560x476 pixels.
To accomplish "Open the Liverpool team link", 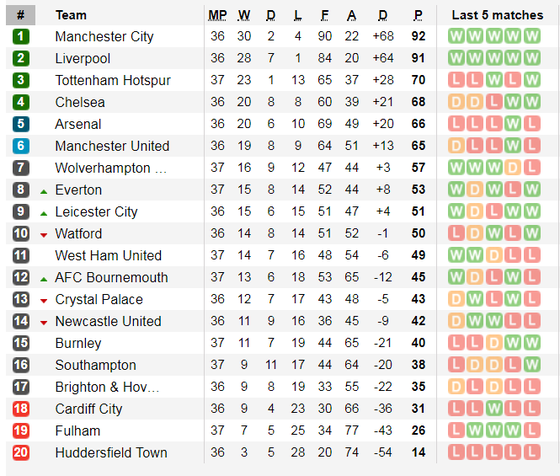I will [82, 59].
